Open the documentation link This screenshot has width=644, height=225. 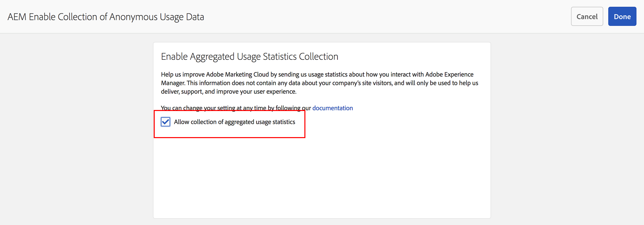pyautogui.click(x=332, y=108)
